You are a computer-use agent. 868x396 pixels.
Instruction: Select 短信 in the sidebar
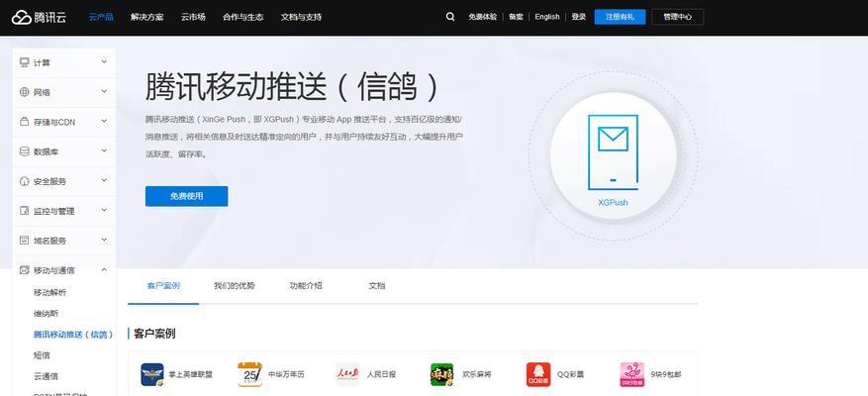point(42,355)
